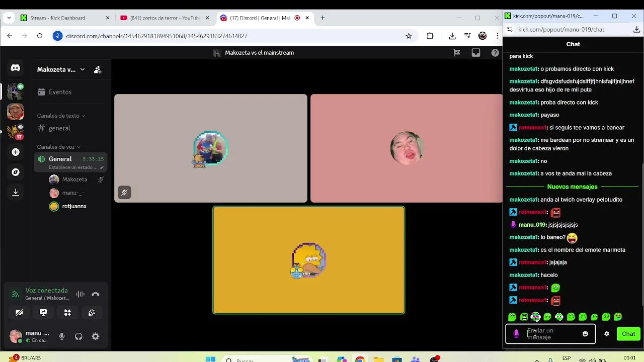The height and width of the screenshot is (362, 644).
Task: Select the gray Makozeta video tile
Action: pos(211,148)
